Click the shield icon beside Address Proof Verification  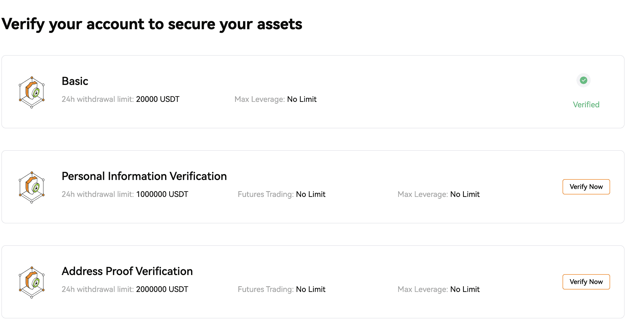[x=32, y=282]
